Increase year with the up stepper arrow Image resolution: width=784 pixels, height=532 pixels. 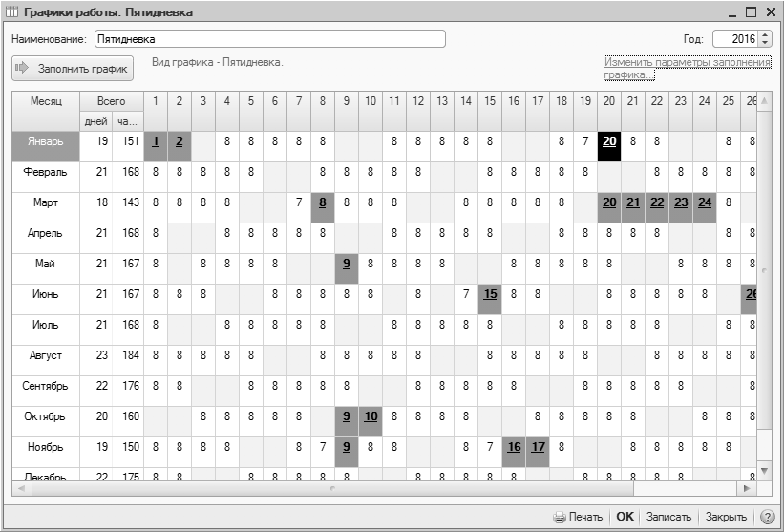(x=764, y=35)
